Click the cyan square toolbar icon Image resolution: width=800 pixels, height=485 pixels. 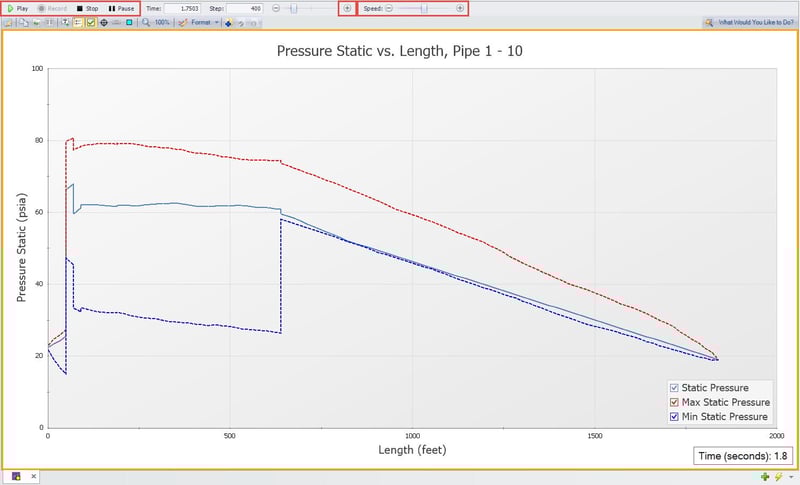[x=129, y=22]
